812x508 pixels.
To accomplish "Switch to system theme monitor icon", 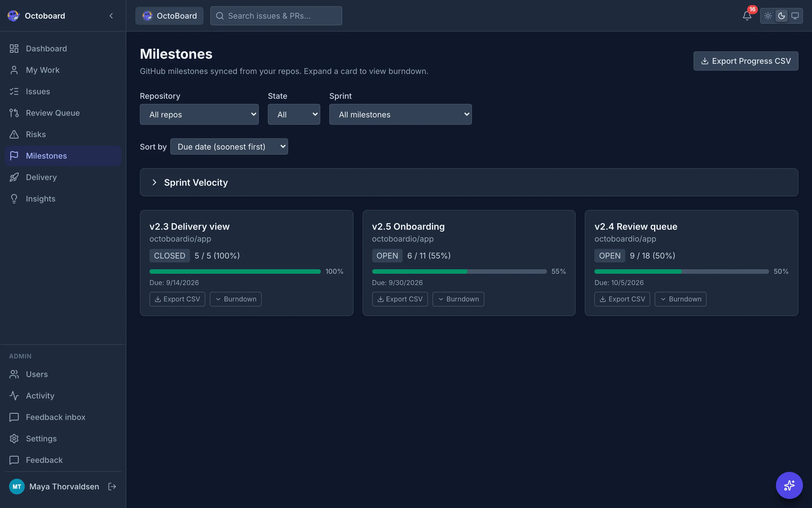I will coord(795,16).
